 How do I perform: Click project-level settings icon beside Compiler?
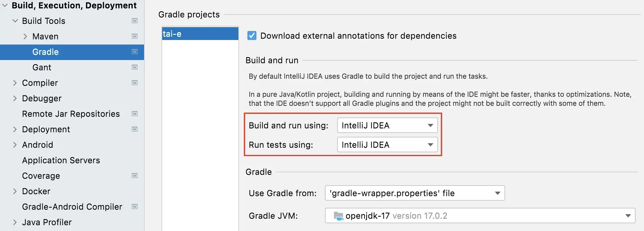coord(135,83)
